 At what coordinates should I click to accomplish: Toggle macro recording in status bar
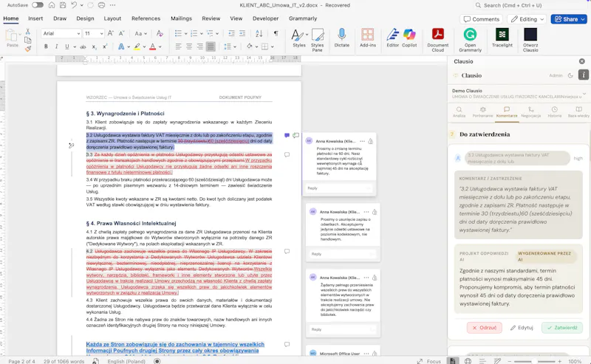point(157,361)
